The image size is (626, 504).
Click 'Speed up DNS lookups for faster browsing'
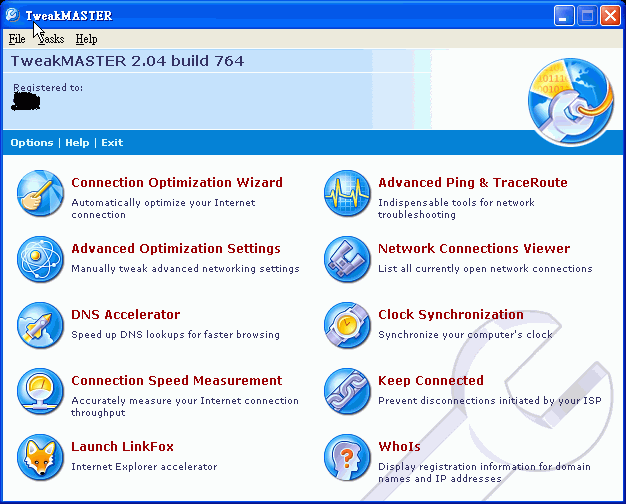click(176, 335)
